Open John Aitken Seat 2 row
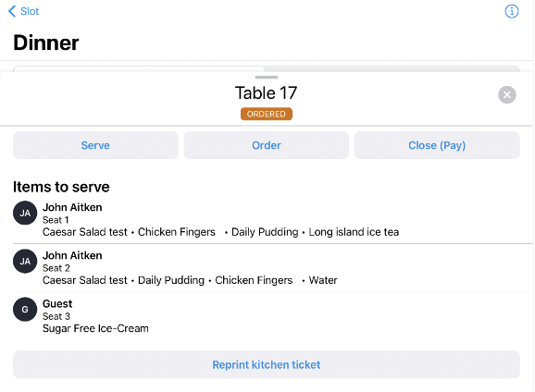 (x=273, y=268)
